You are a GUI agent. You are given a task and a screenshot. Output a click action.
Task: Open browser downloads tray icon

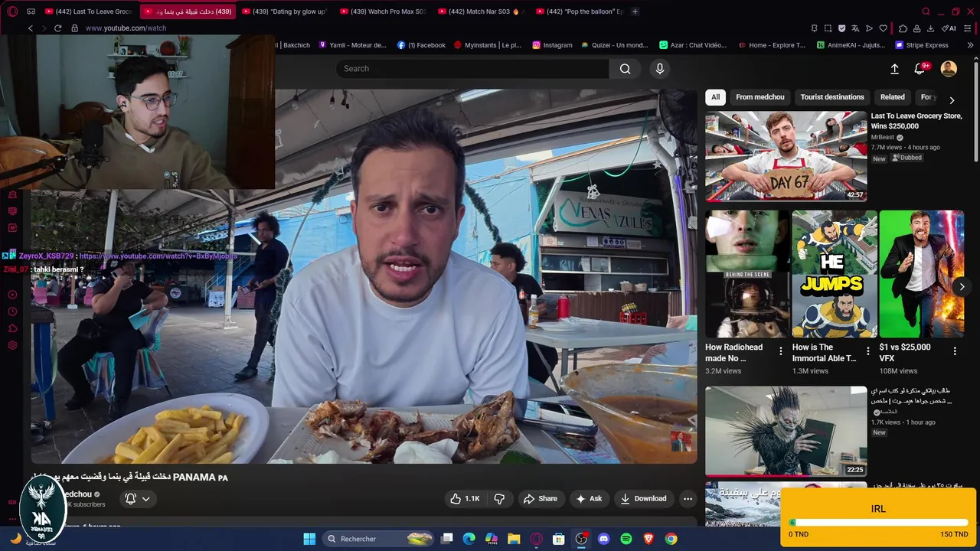930,28
